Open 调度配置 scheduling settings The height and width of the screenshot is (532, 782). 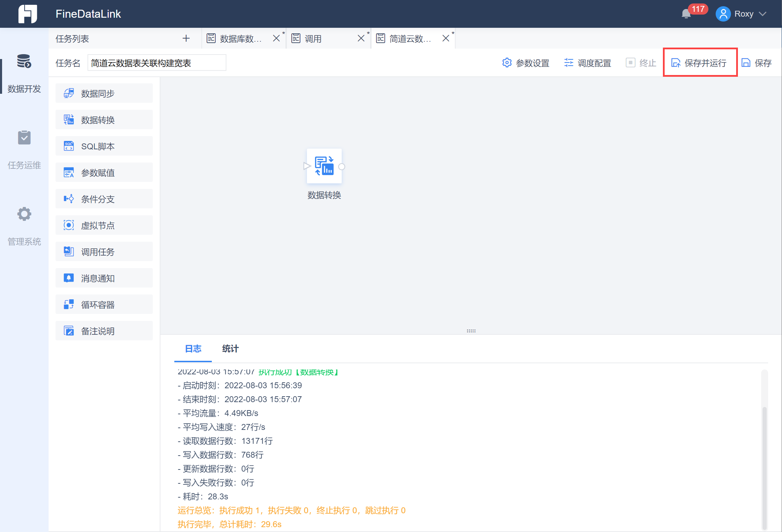pos(588,63)
